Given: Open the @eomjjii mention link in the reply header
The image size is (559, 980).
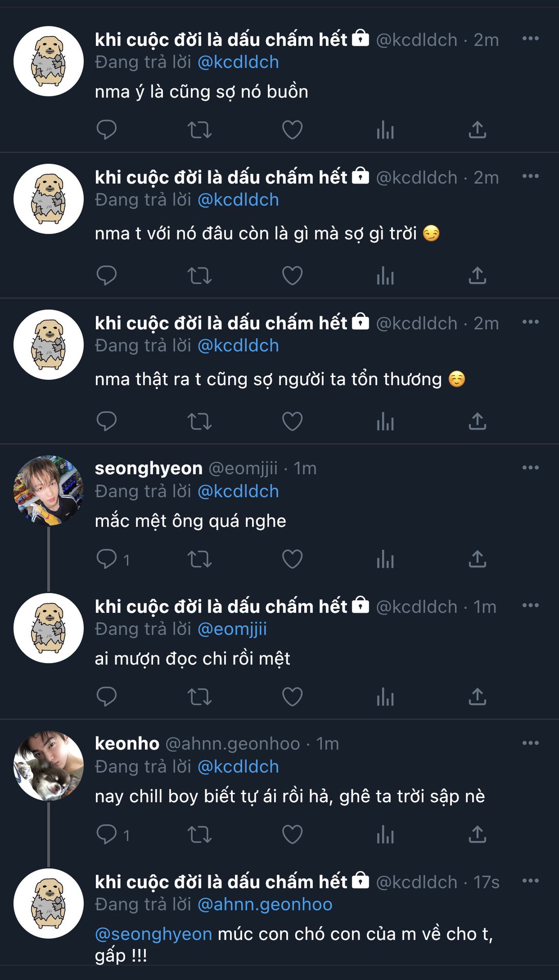Looking at the screenshot, I should [232, 629].
